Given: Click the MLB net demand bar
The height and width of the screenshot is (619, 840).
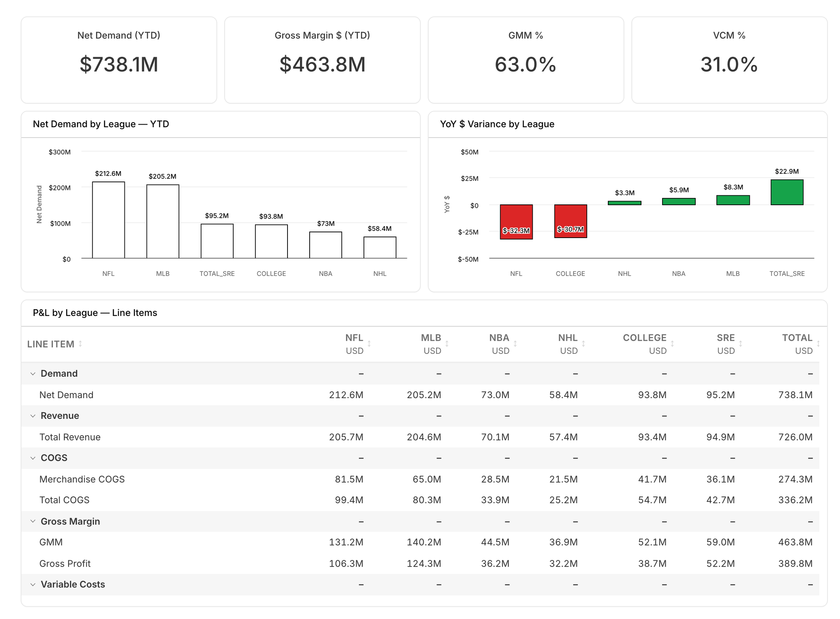Looking at the screenshot, I should pyautogui.click(x=163, y=222).
